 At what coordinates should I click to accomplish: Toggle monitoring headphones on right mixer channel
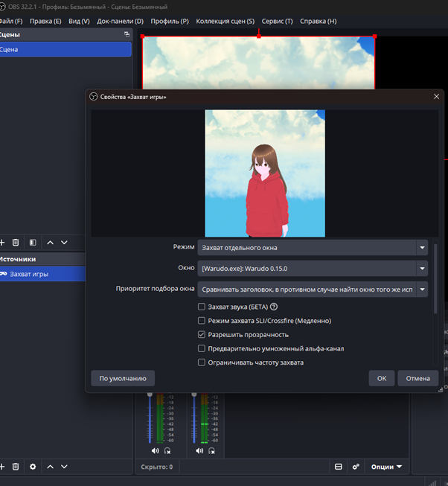coord(211,451)
